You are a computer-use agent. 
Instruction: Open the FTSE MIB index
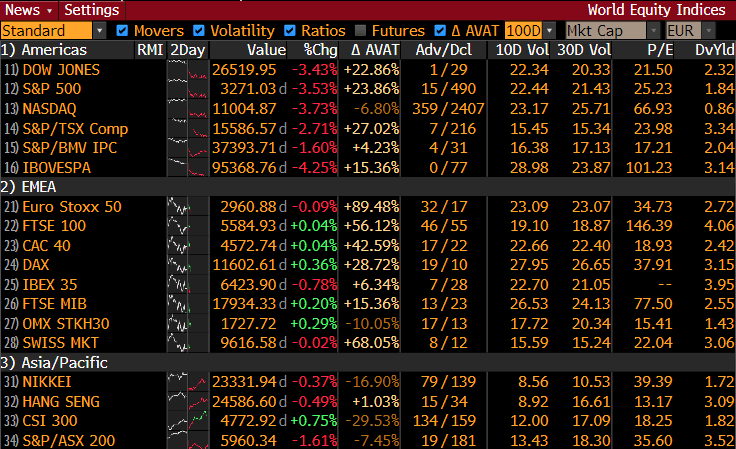[54, 304]
